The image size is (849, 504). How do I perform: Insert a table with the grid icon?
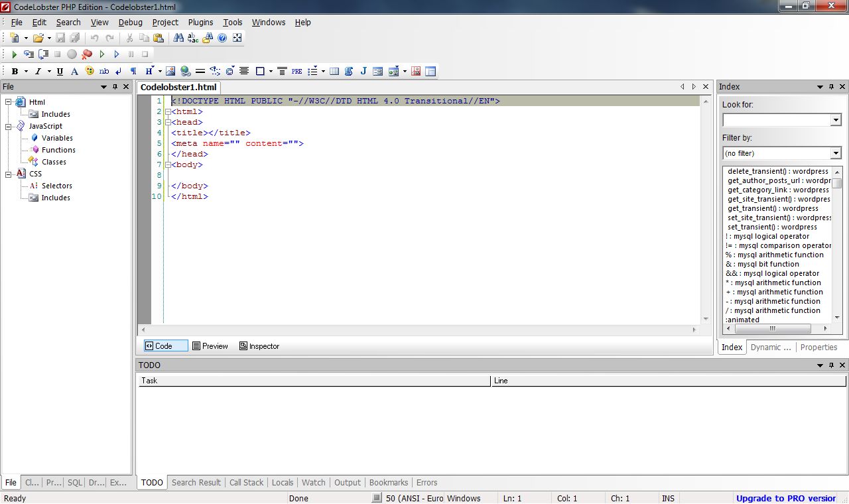pyautogui.click(x=334, y=71)
